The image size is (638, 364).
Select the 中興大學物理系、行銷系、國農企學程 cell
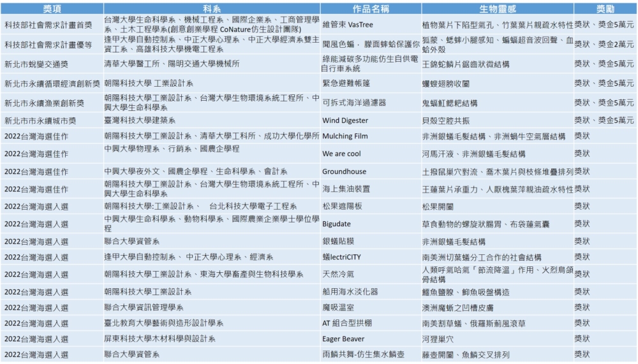[212, 154]
